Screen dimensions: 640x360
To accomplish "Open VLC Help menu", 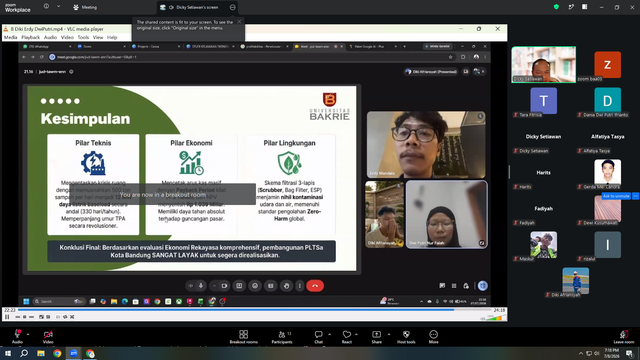I will point(112,37).
